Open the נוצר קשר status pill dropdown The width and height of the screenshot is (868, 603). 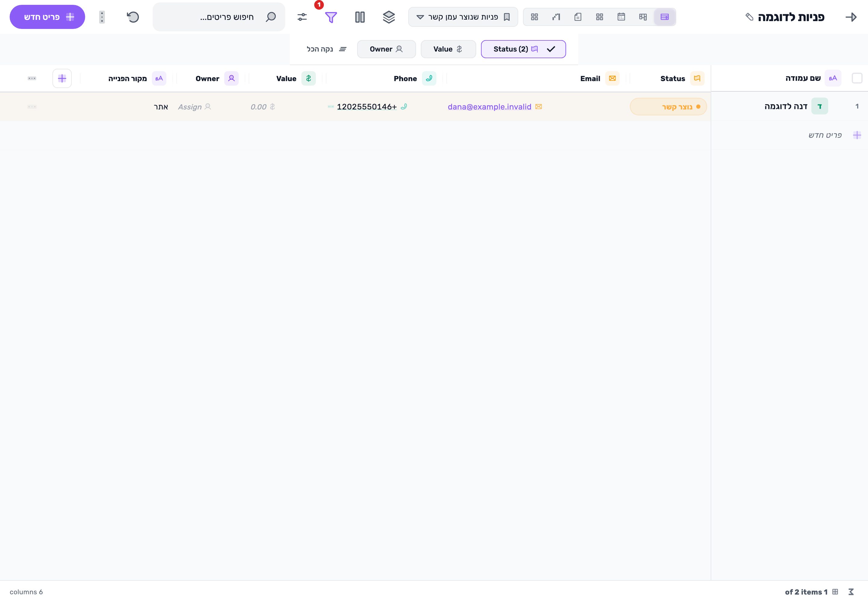[668, 107]
